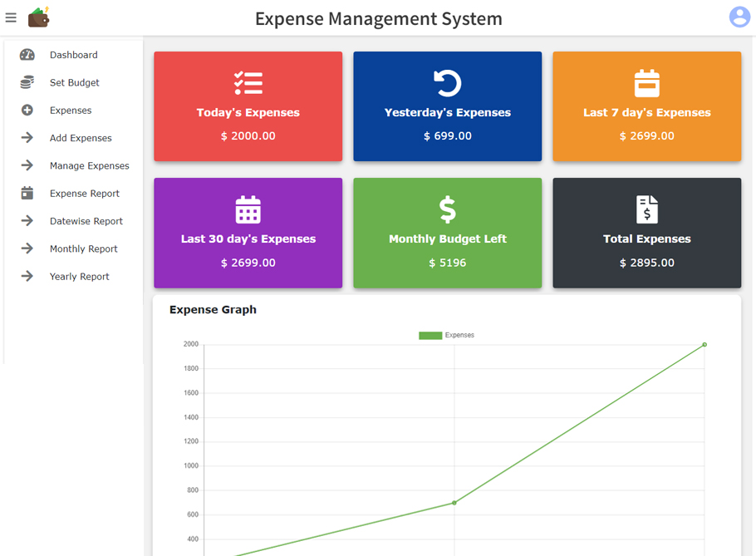
Task: Go to the Datewise Report page
Action: tap(86, 221)
